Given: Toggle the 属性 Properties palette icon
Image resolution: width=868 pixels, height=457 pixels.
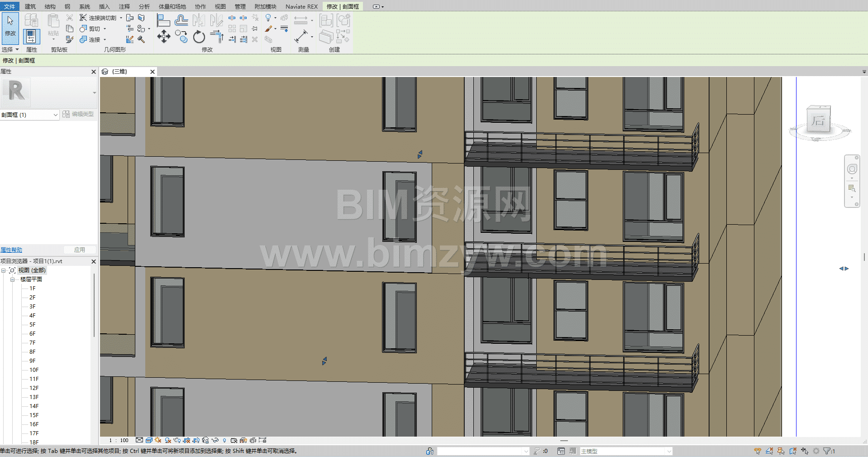Looking at the screenshot, I should (x=31, y=36).
